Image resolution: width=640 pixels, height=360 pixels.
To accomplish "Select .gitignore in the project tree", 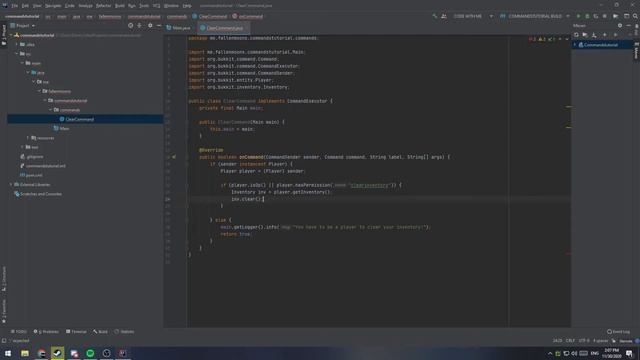I will click(35, 156).
